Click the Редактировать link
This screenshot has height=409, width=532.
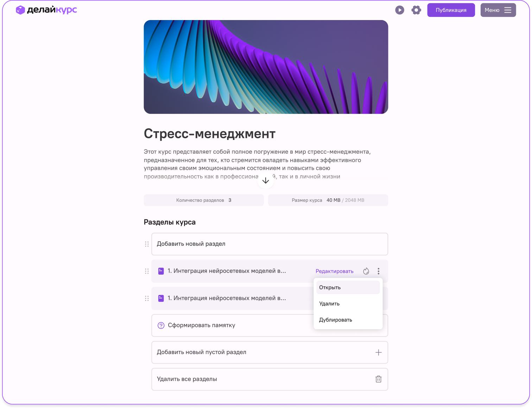point(335,271)
